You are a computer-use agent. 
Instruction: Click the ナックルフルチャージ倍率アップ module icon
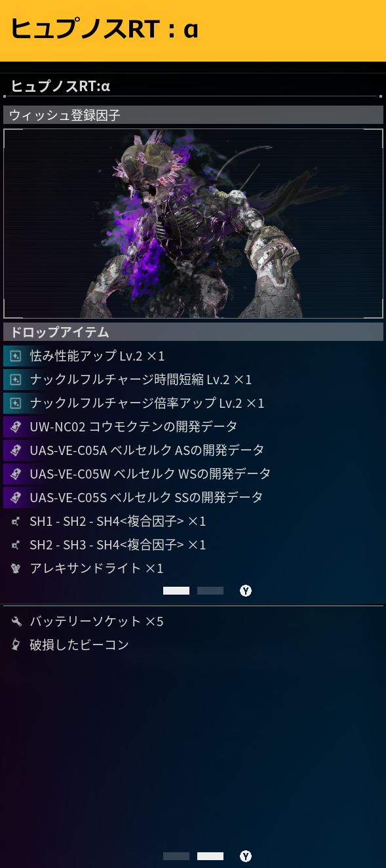point(16,403)
